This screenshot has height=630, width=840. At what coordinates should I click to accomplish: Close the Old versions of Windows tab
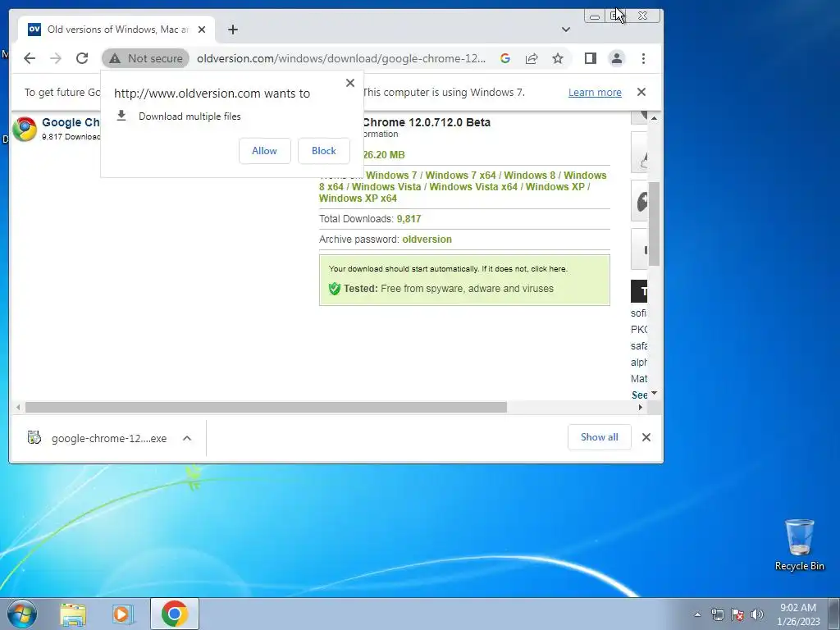point(202,30)
